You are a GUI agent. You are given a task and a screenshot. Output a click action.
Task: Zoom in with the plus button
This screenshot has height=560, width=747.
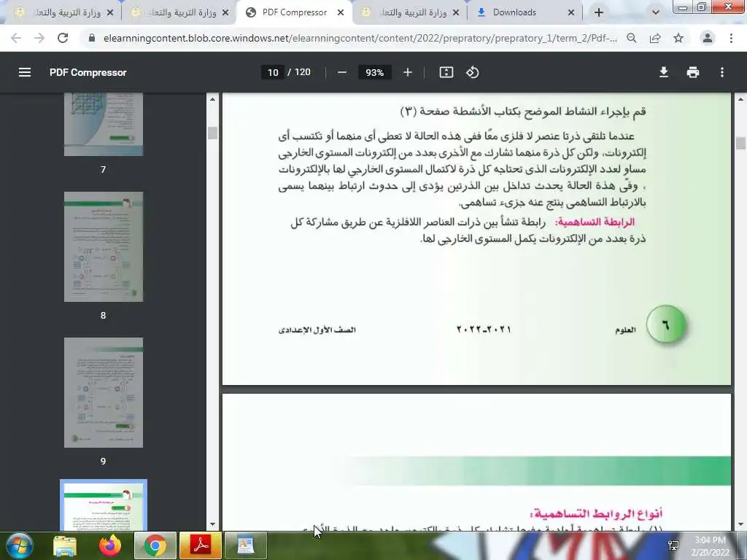pyautogui.click(x=408, y=72)
